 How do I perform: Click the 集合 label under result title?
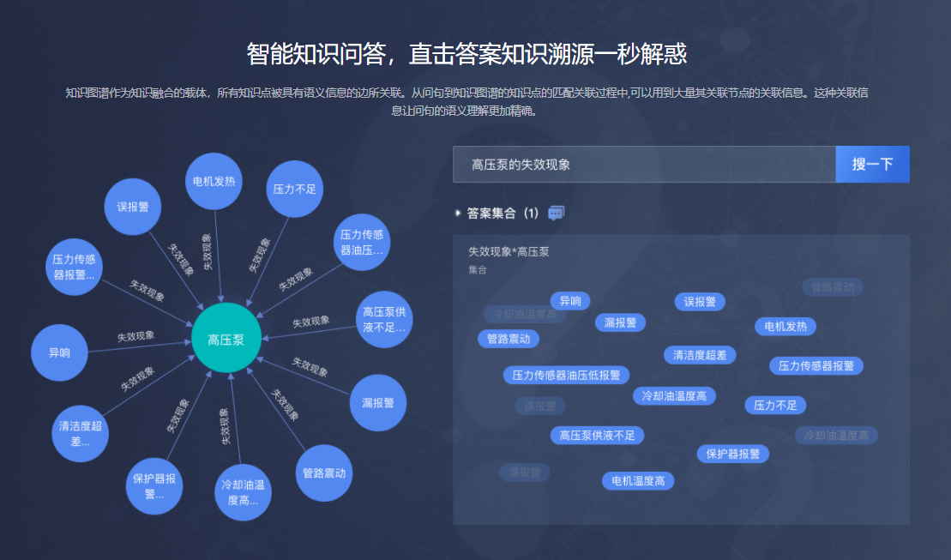[478, 270]
